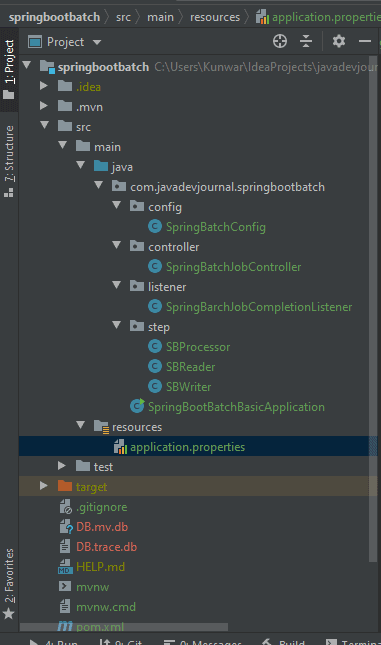The image size is (381, 645).
Task: Expand the target folder
Action: click(x=44, y=486)
